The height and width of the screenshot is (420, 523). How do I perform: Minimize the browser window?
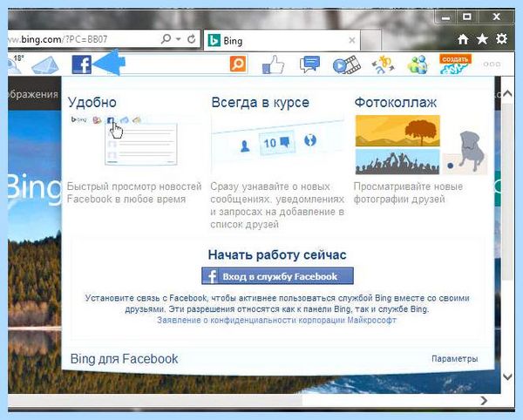(x=446, y=17)
